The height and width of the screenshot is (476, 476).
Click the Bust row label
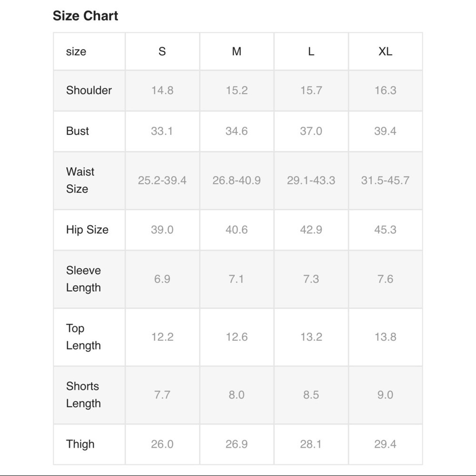[78, 131]
